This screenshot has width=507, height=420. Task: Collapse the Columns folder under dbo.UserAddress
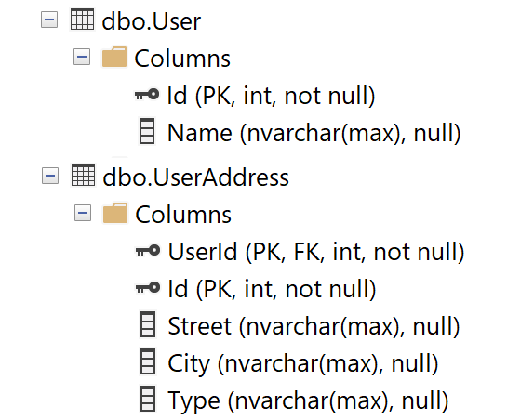[x=83, y=213]
